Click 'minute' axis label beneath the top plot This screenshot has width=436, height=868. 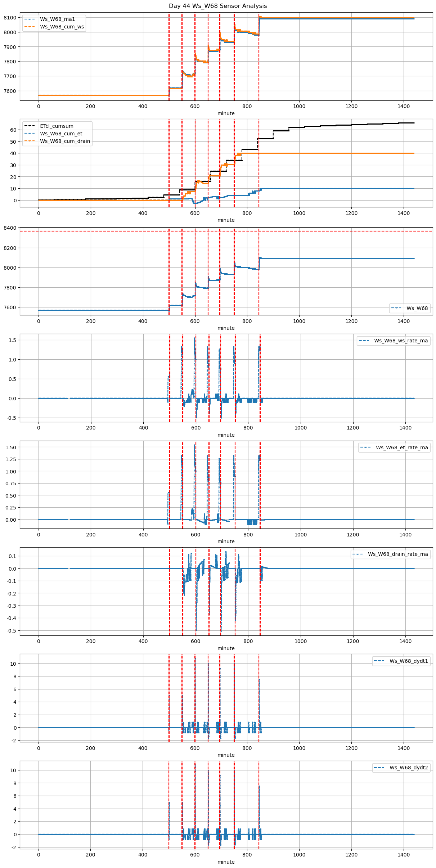[x=226, y=113]
